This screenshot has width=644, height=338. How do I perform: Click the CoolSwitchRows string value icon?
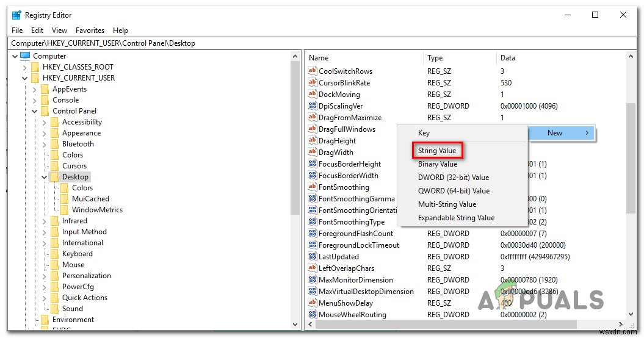[312, 71]
